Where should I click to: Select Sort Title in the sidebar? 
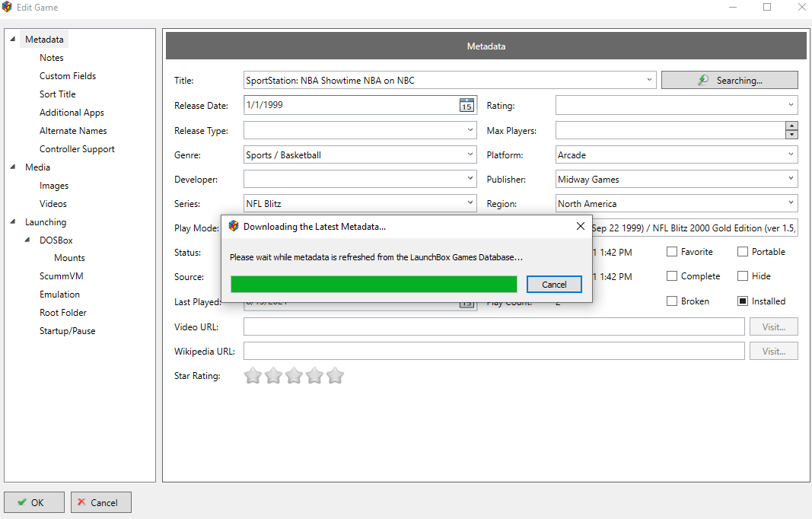click(58, 94)
